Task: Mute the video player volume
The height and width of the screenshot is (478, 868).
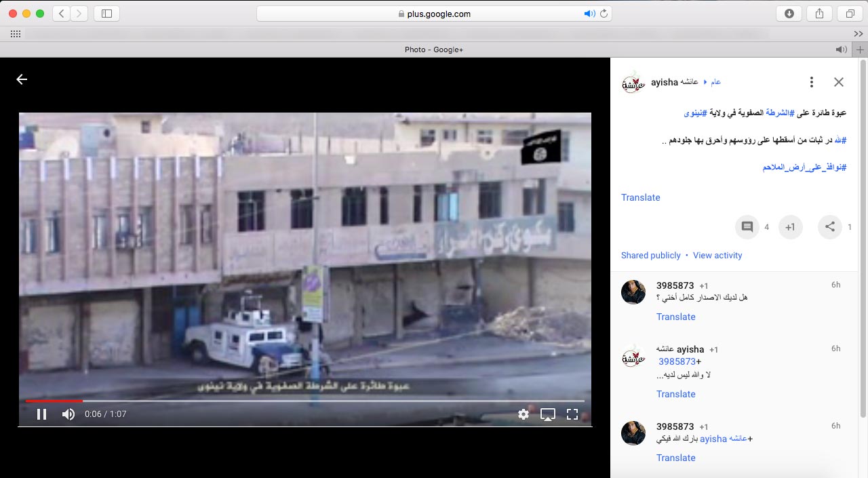Action: coord(68,414)
